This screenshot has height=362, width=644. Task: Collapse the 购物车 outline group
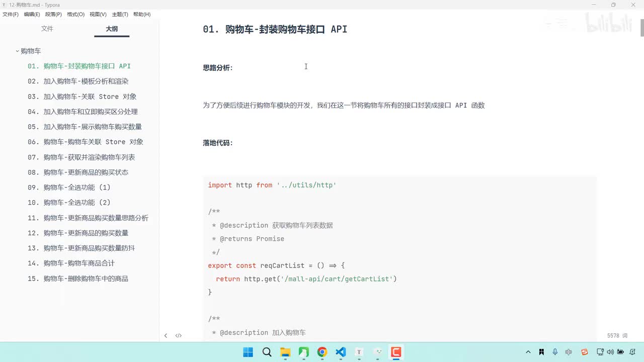pos(17,51)
